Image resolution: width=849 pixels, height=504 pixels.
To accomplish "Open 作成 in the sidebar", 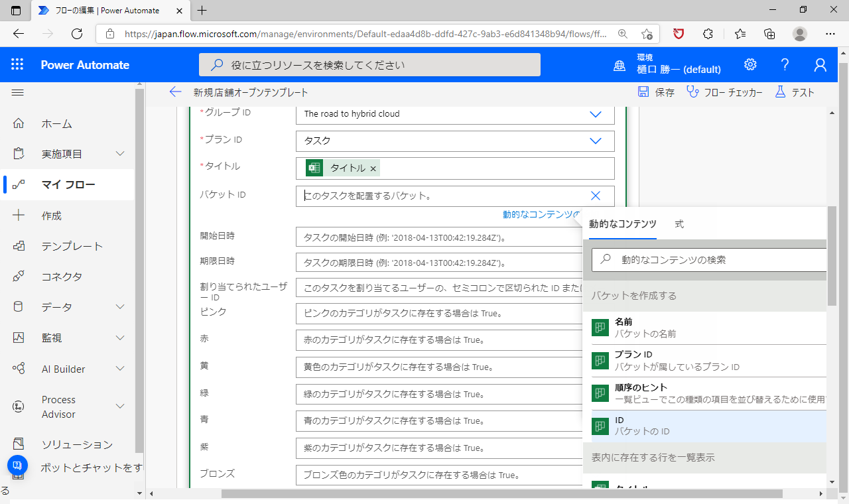I will [x=52, y=216].
